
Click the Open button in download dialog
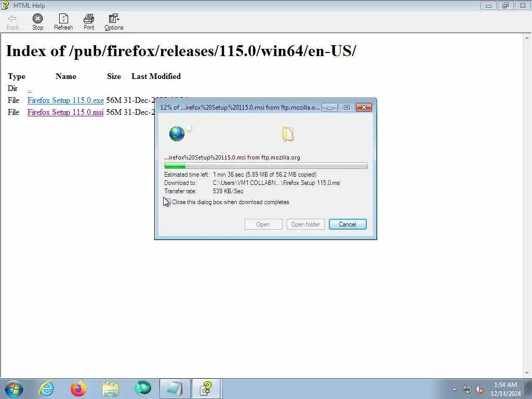[263, 224]
